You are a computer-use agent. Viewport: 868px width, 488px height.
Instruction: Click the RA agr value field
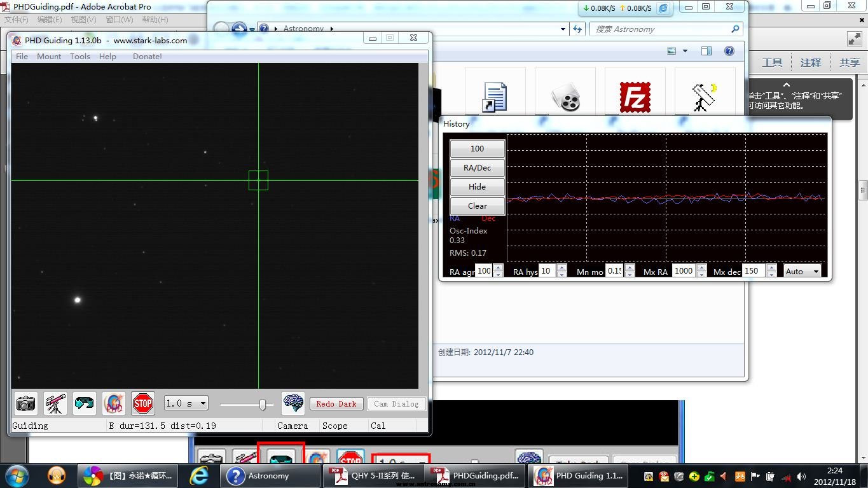[x=484, y=271]
